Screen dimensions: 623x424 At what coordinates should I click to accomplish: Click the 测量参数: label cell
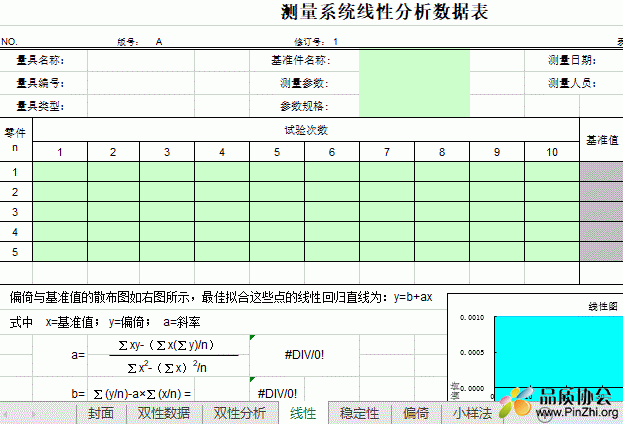(304, 83)
